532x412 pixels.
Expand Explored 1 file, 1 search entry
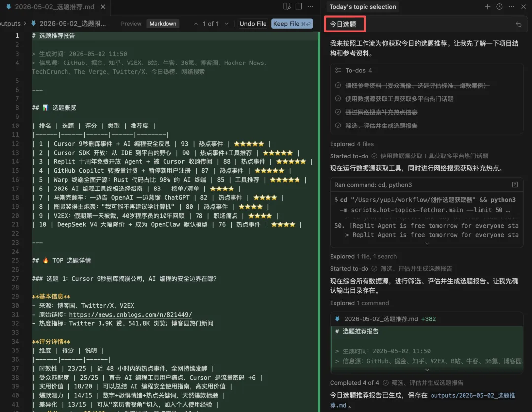pyautogui.click(x=363, y=256)
